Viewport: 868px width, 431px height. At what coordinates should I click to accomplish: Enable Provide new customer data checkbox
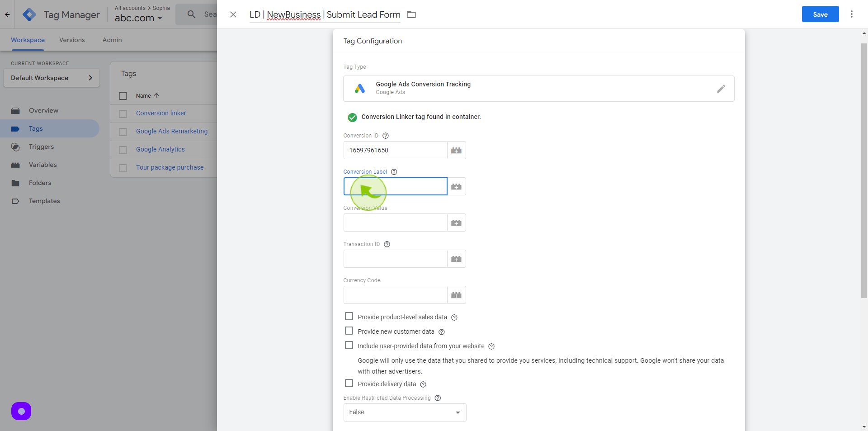point(349,331)
